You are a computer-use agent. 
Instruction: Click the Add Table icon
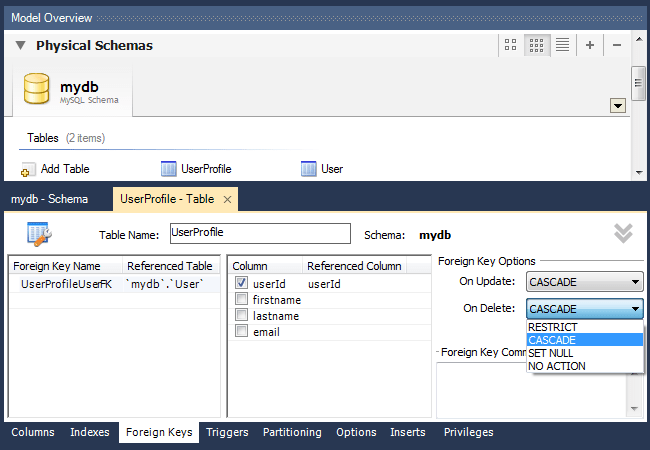click(x=28, y=169)
